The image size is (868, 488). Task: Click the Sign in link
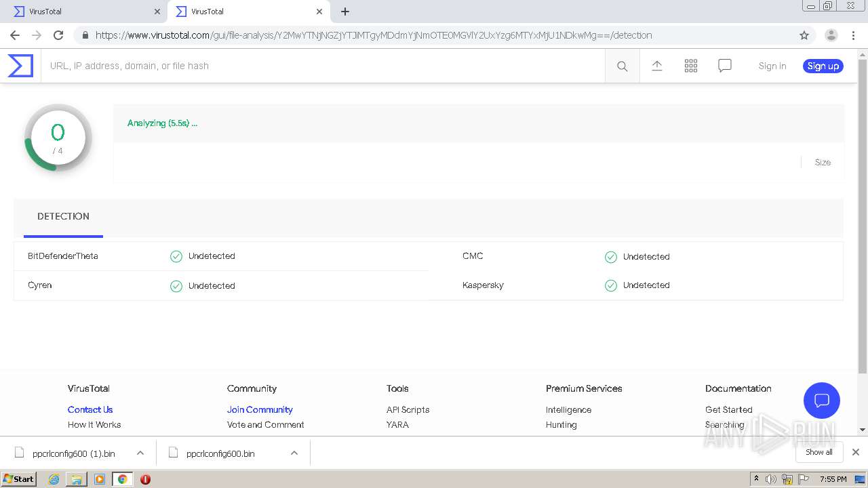(772, 66)
